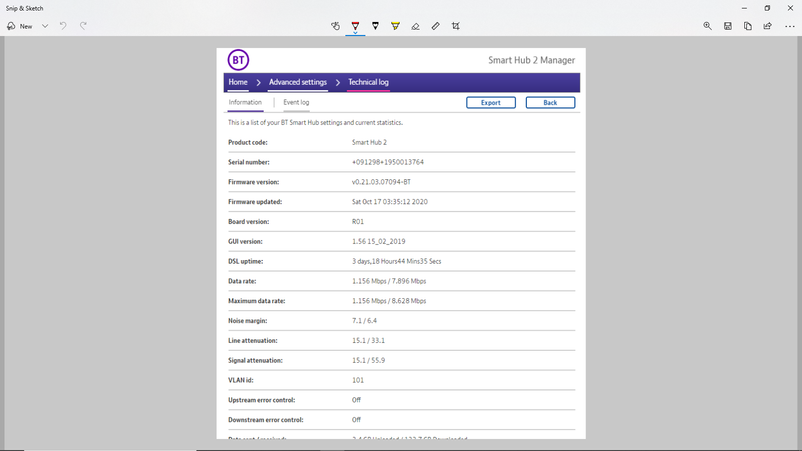The width and height of the screenshot is (802, 451).
Task: Copy snip to clipboard
Action: coord(748,26)
